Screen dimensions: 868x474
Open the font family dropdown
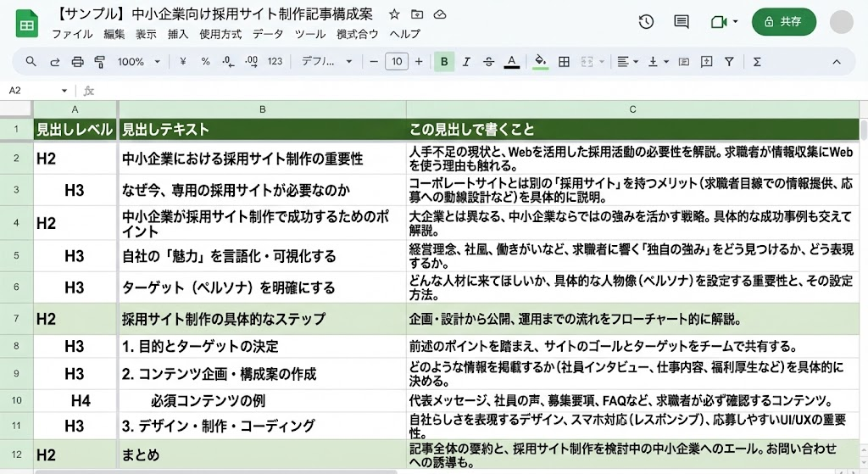[x=327, y=62]
